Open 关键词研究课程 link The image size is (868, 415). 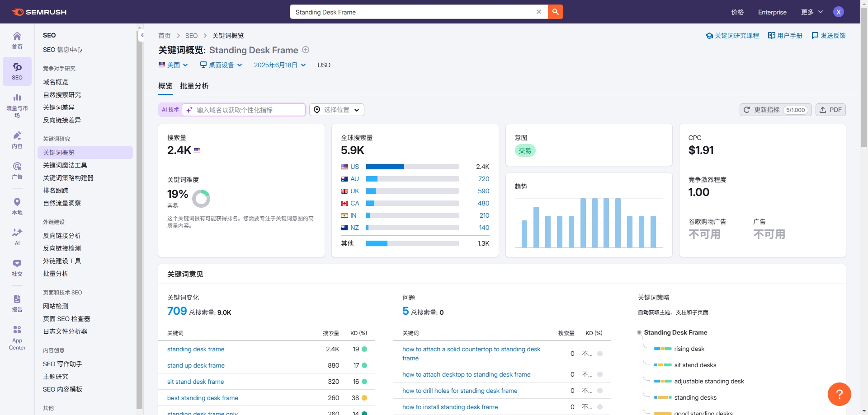[x=732, y=36]
